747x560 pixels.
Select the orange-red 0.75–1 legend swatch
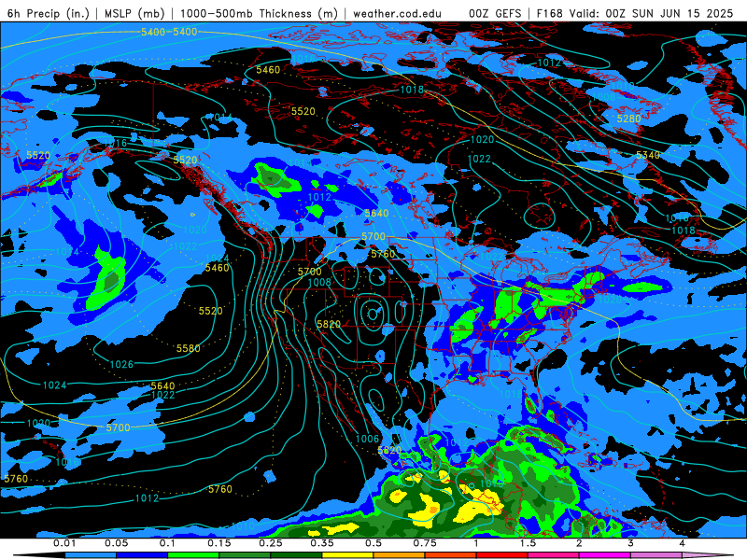coord(451,555)
